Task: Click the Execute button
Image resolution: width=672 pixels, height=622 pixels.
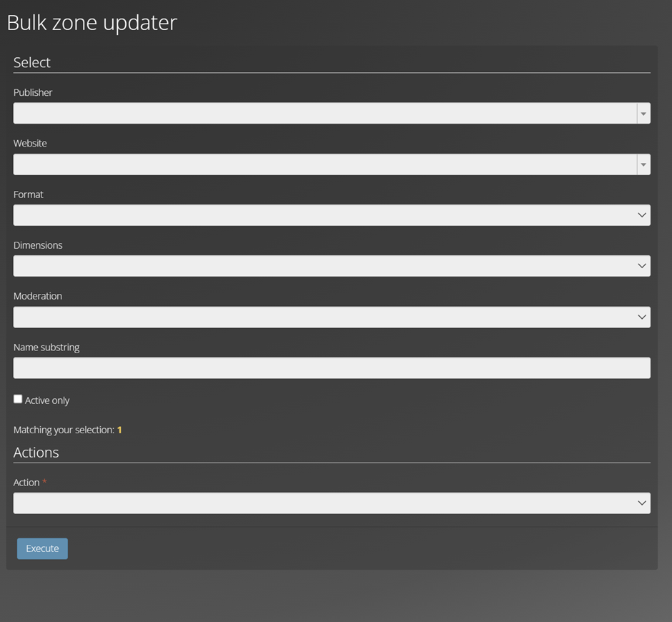Action: 42,548
